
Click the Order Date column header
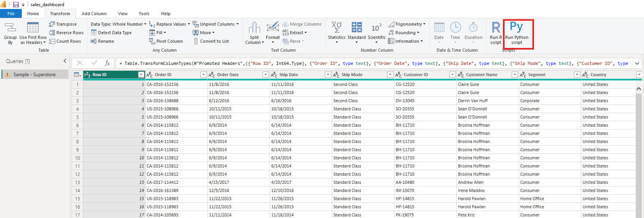[x=239, y=75]
